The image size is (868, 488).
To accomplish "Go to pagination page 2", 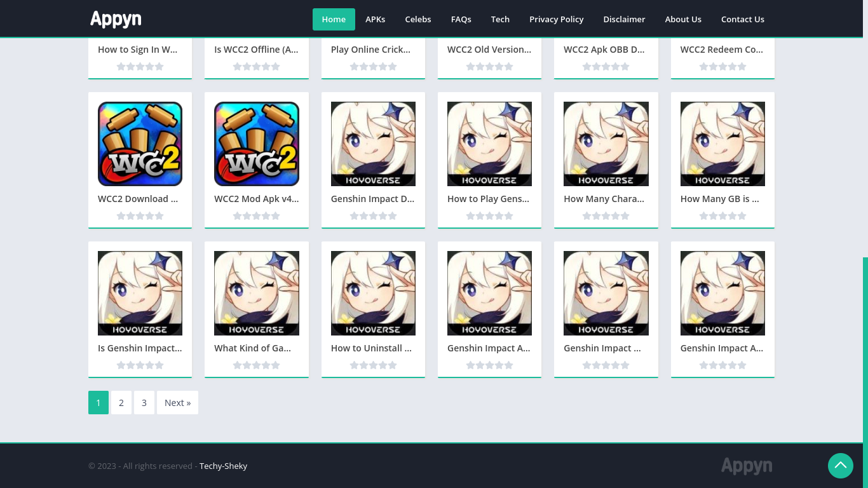I will point(121,402).
